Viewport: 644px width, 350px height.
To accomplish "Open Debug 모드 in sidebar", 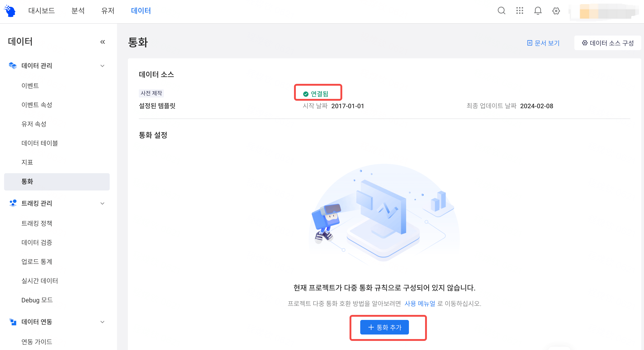I will (37, 300).
